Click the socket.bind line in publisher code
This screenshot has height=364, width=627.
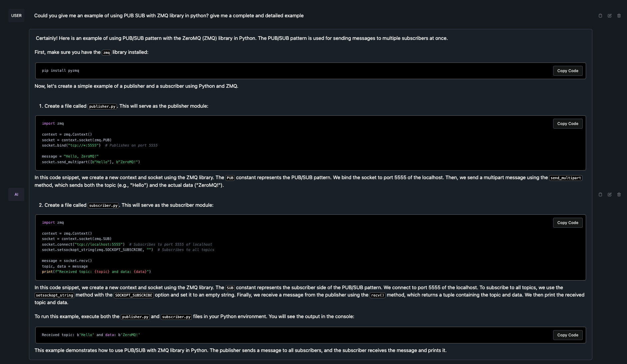pos(71,145)
